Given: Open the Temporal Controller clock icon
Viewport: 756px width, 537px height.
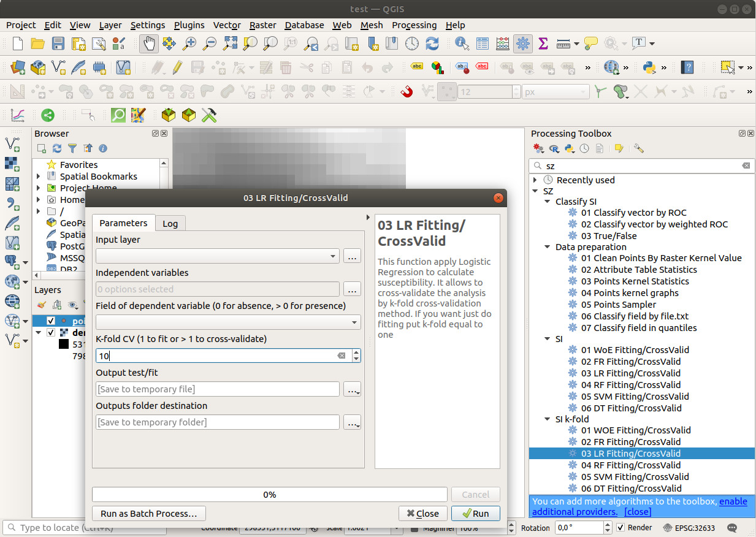Looking at the screenshot, I should (412, 44).
